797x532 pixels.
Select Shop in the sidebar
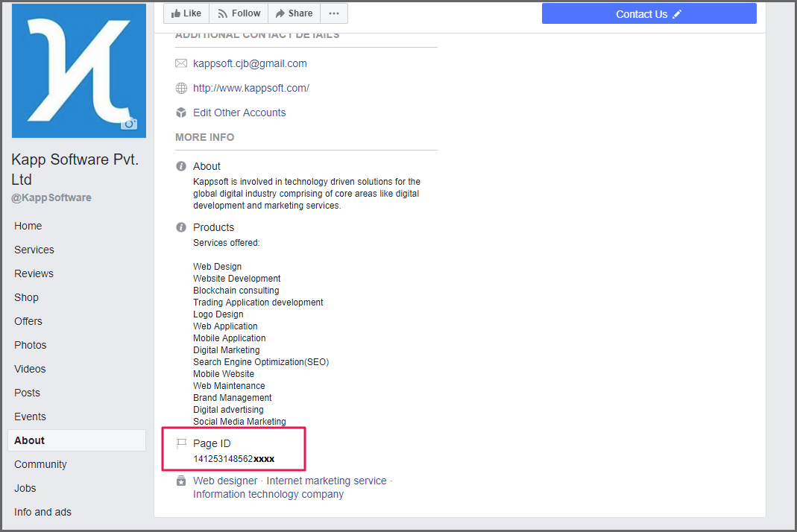26,297
